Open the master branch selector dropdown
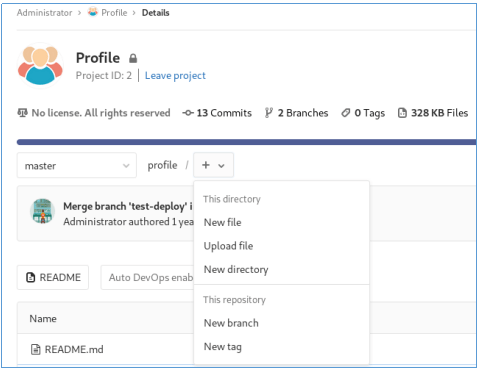Image resolution: width=479 pixels, height=373 pixels. tap(77, 165)
